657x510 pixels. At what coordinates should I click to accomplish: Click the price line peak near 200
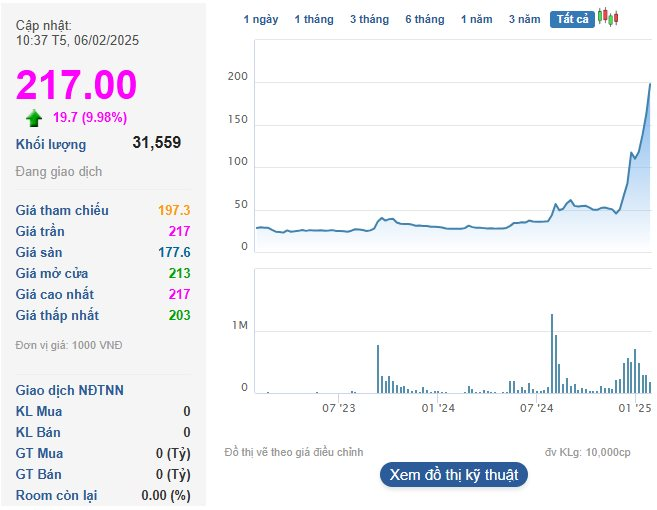(650, 84)
